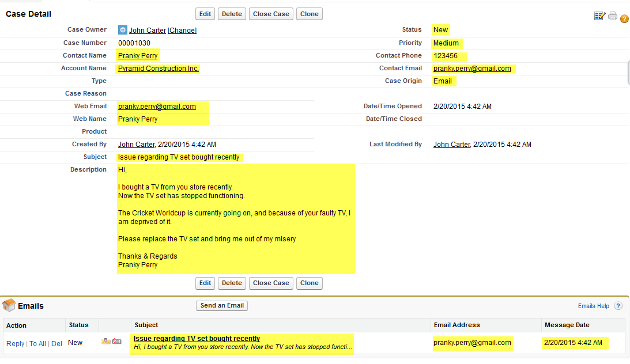This screenshot has width=630, height=364.
Task: Click Reply in the email action column
Action: coord(15,344)
